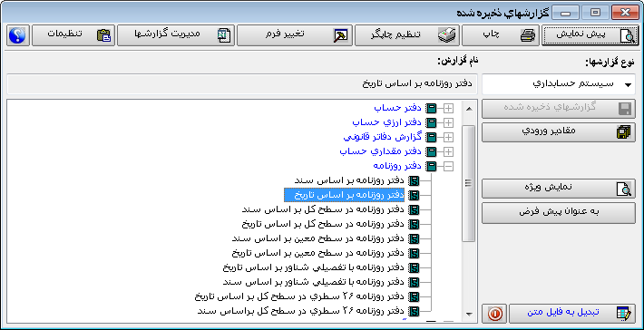Select highlighted دفتر روزنامه بر اساس تاریخ
644x330 pixels.
[344, 195]
